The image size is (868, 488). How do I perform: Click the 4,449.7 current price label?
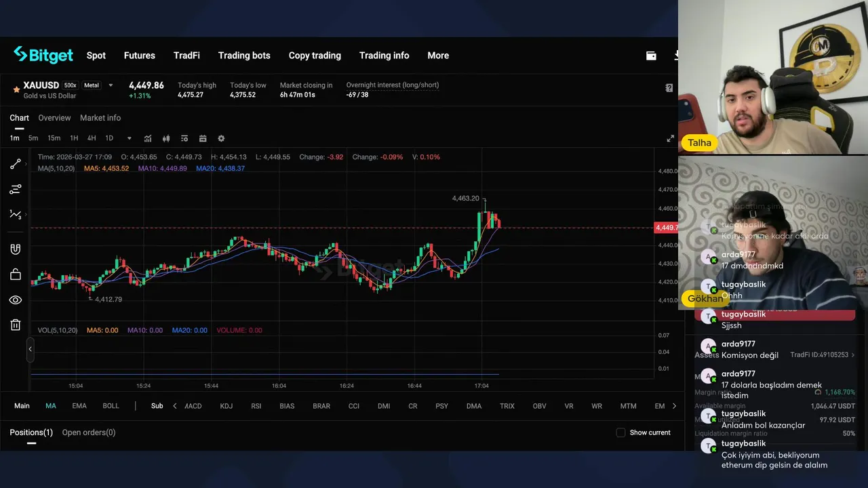(667, 228)
